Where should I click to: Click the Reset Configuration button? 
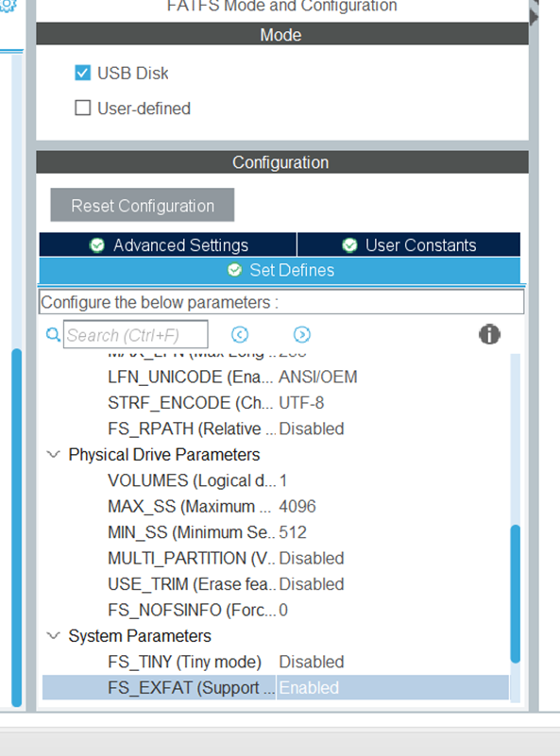point(143,205)
